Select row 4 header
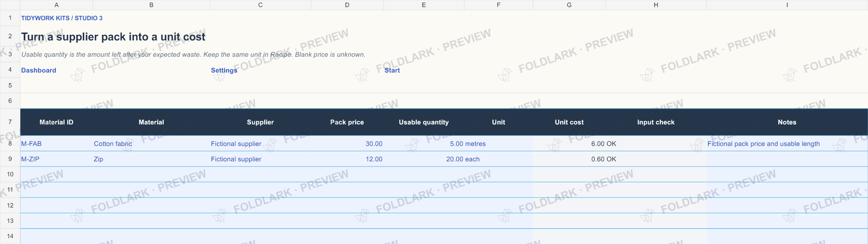The width and height of the screenshot is (868, 244). 10,69
